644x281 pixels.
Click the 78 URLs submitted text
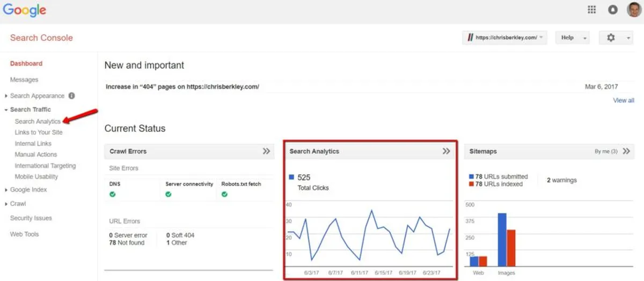coord(502,176)
